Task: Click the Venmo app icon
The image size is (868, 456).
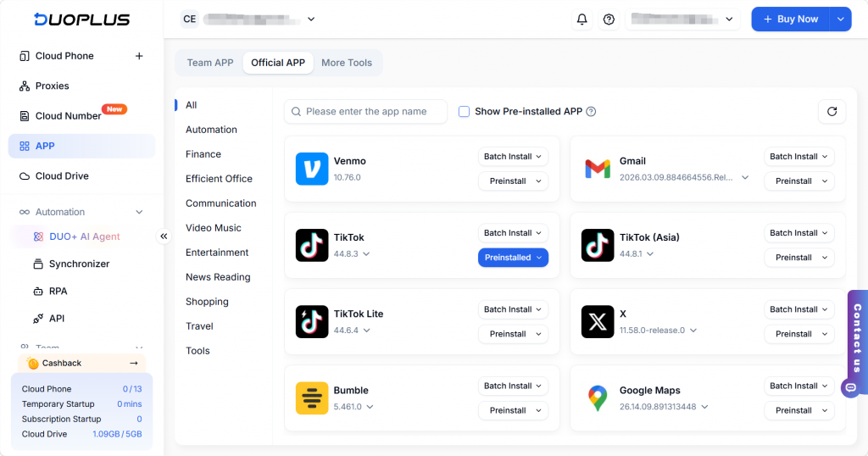Action: (312, 169)
